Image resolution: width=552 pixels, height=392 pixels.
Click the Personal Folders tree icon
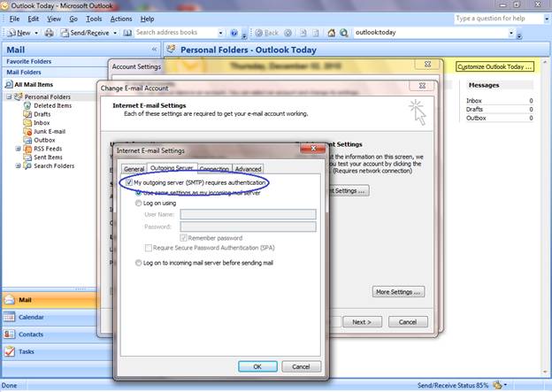coord(19,96)
